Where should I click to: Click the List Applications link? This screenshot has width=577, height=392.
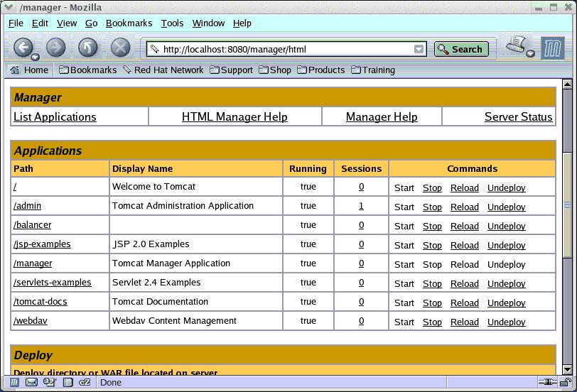click(x=55, y=117)
